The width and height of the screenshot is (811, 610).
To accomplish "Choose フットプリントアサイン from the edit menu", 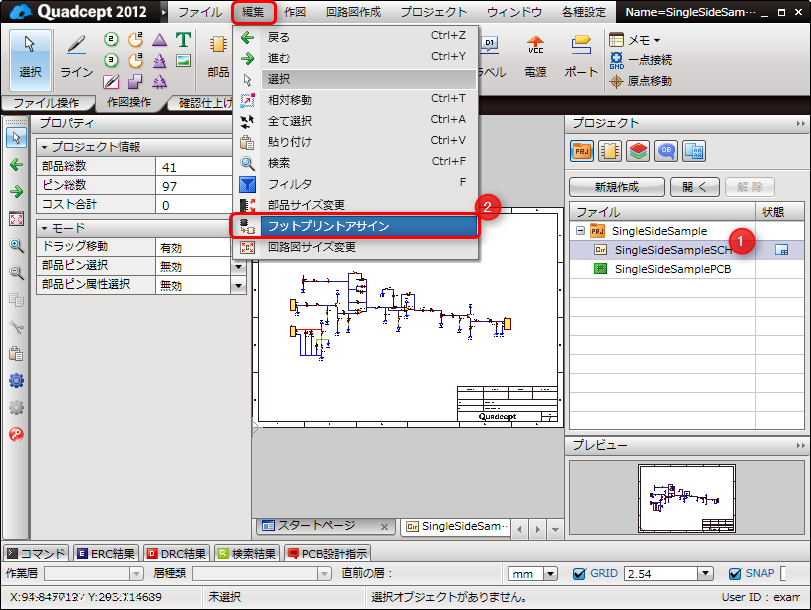I will coord(354,226).
